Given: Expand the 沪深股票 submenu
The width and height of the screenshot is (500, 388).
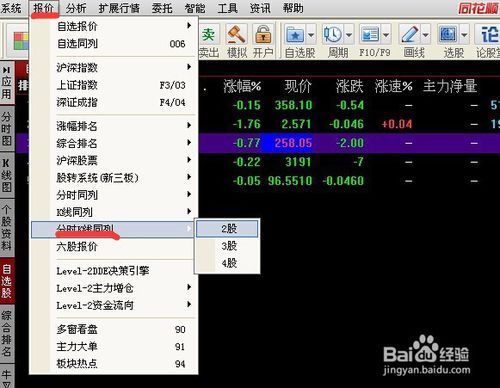Looking at the screenshot, I should coord(113,160).
